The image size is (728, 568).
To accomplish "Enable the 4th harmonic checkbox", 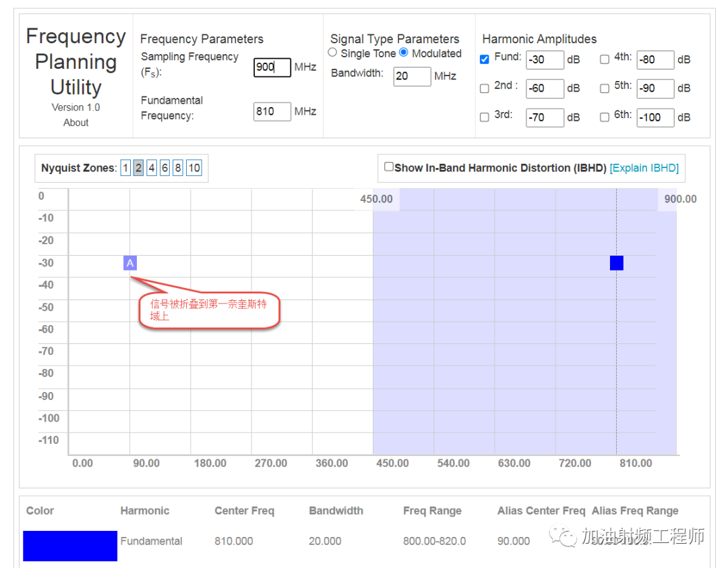I will point(605,59).
